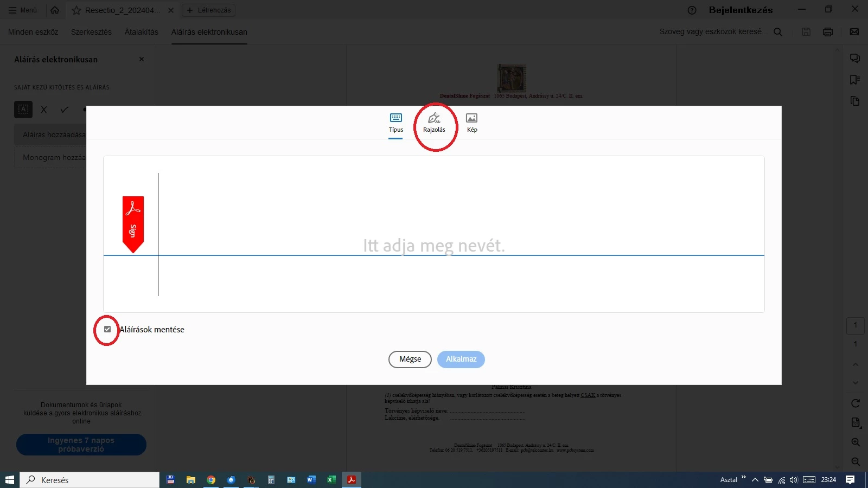Viewport: 868px width, 488px height.
Task: Click Monogram hozzáadása option
Action: [50, 157]
